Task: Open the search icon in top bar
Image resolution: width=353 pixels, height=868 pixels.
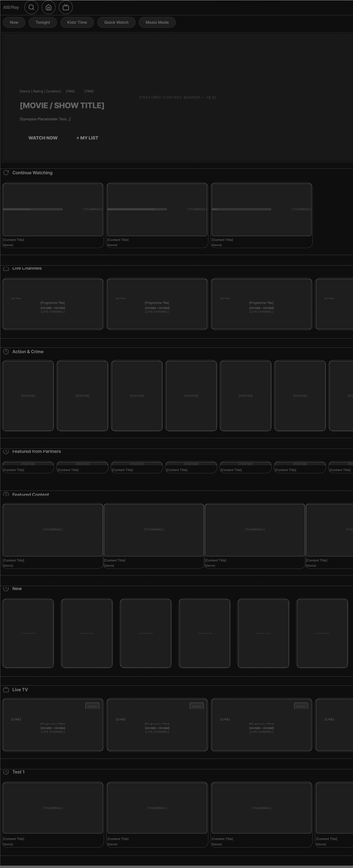Action: (x=31, y=7)
